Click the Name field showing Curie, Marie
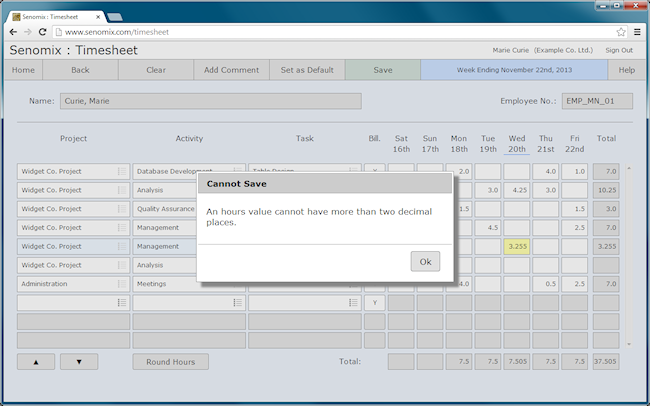Viewport: 650px width, 406px height. click(x=211, y=101)
